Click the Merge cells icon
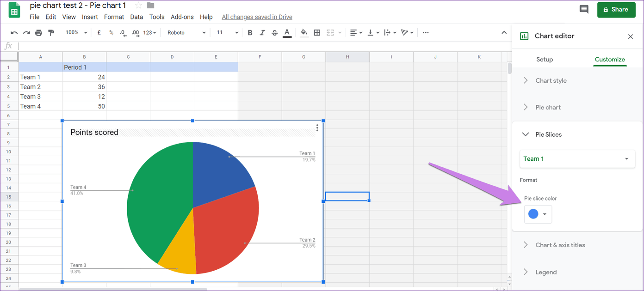This screenshot has height=291, width=644. (x=330, y=33)
